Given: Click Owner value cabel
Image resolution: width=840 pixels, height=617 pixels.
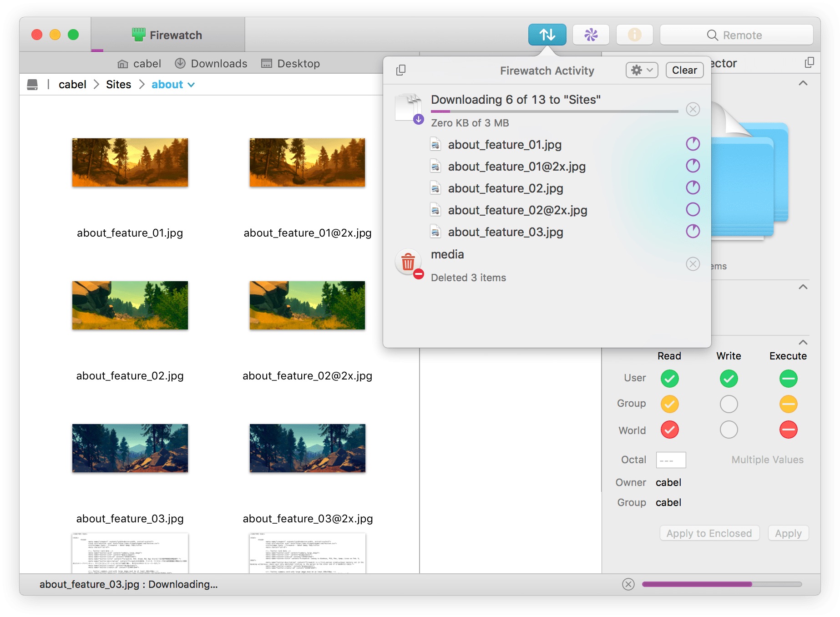Looking at the screenshot, I should pyautogui.click(x=668, y=482).
